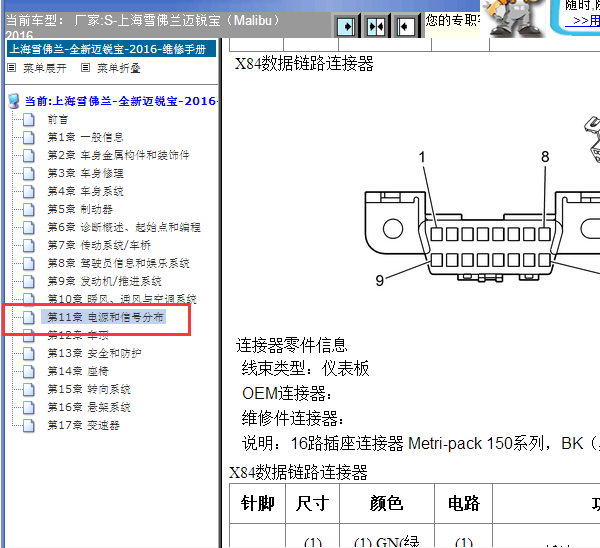Click the root node 当前:上海雪佛兰-全新迈锐宝-2016
The height and width of the screenshot is (548, 600).
(122, 101)
